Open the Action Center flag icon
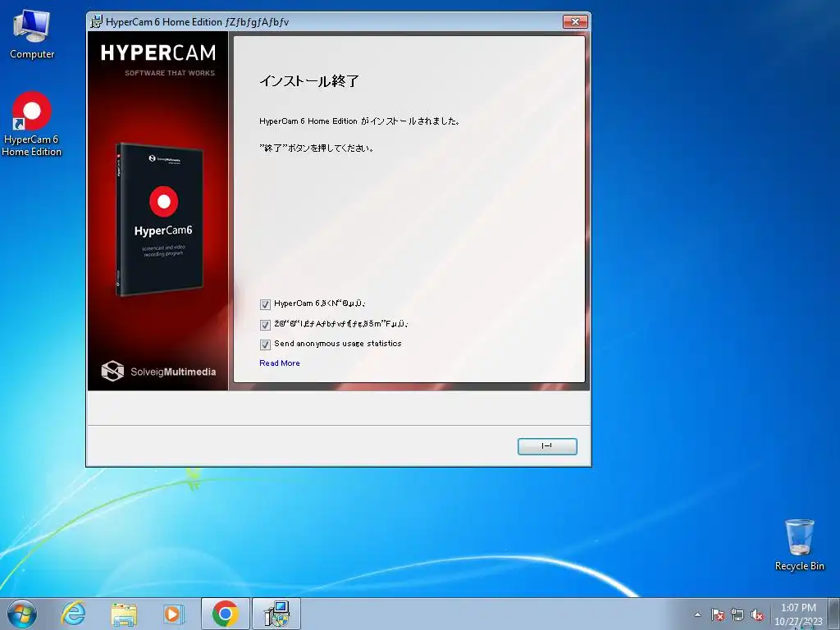The width and height of the screenshot is (840, 630). point(717,614)
